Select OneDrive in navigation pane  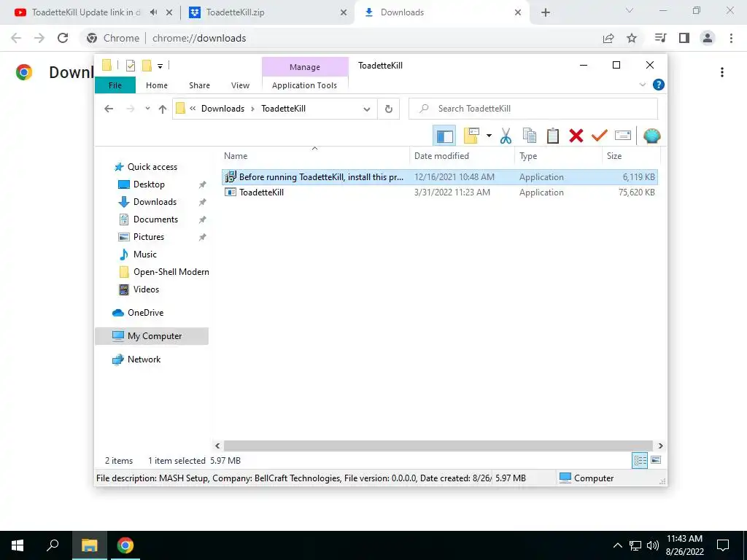pos(145,313)
